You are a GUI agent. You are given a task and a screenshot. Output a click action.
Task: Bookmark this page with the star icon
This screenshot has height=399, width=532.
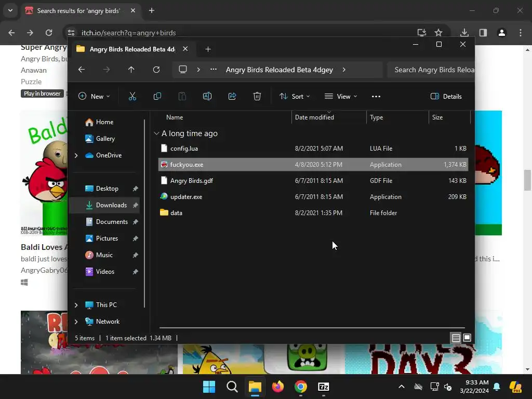(x=438, y=33)
